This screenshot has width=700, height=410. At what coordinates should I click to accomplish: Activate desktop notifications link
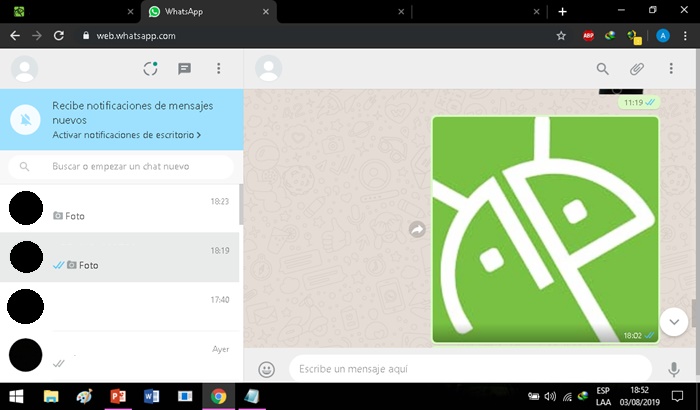(x=126, y=135)
